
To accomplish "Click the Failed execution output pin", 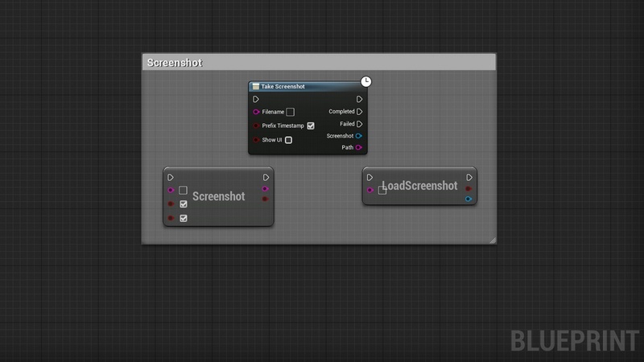I will [x=359, y=124].
